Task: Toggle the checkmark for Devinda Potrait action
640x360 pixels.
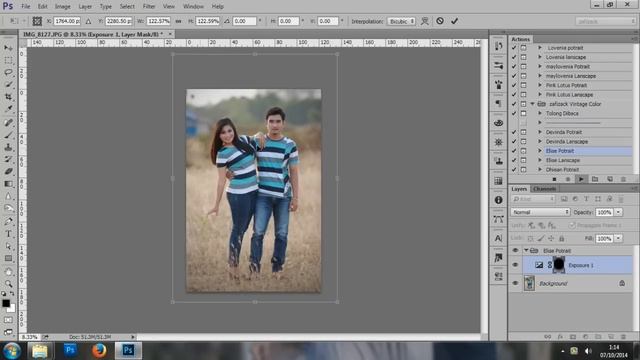Action: tap(514, 132)
